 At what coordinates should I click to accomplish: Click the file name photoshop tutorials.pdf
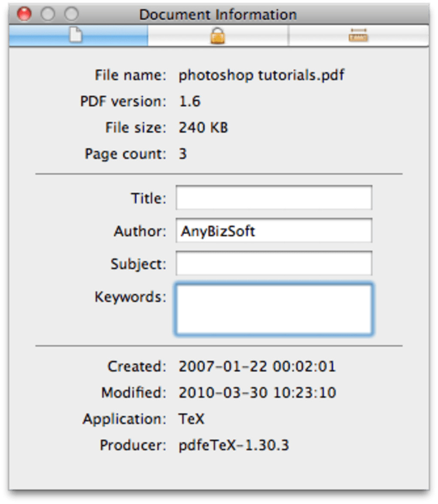pos(262,76)
